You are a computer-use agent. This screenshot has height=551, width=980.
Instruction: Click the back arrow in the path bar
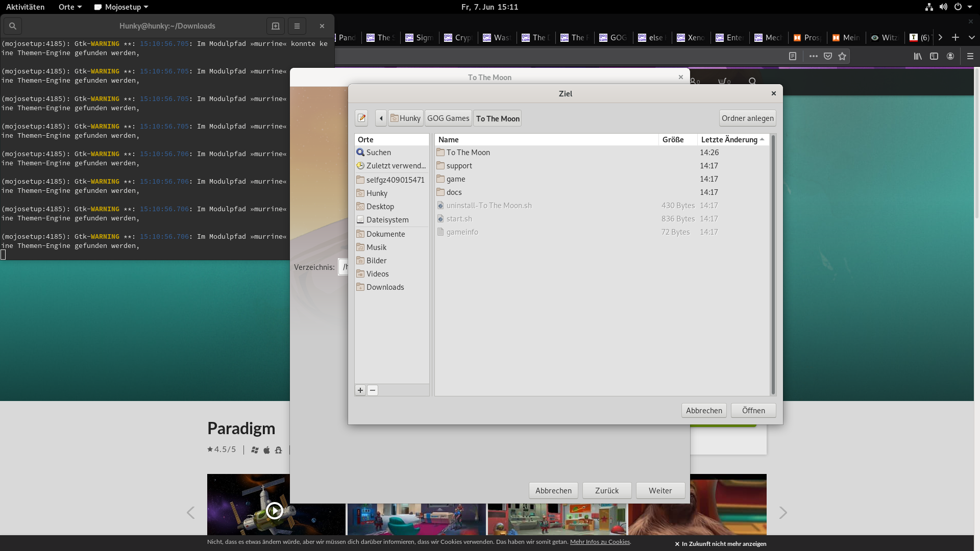pos(381,118)
